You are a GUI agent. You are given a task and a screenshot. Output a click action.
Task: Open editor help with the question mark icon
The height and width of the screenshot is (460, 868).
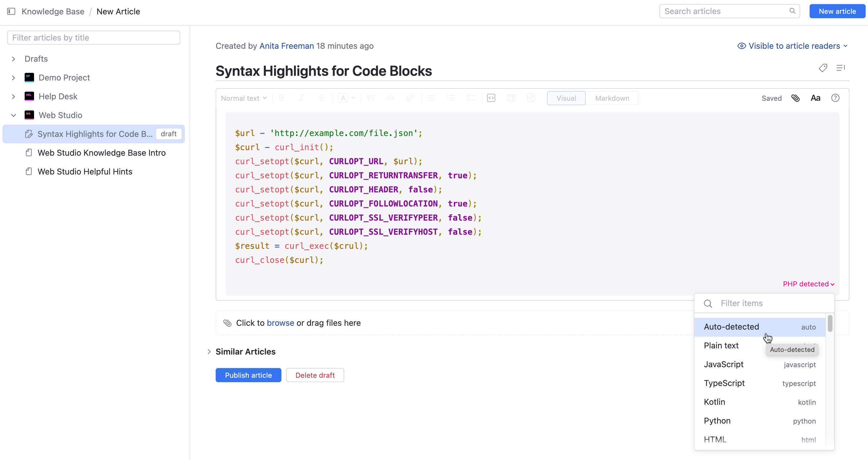836,98
